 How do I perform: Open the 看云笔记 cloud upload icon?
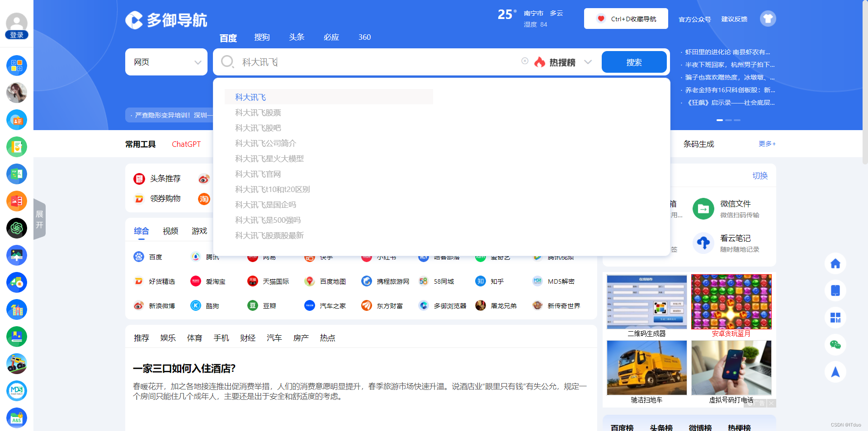tap(703, 243)
